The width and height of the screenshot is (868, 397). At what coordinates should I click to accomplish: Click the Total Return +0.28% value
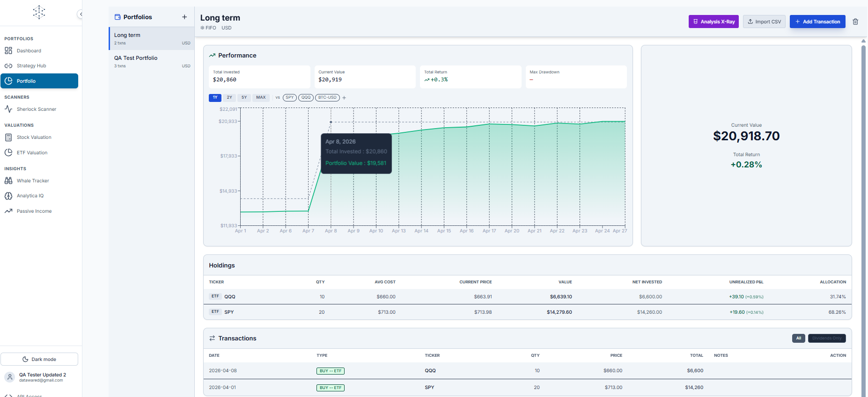coord(746,165)
